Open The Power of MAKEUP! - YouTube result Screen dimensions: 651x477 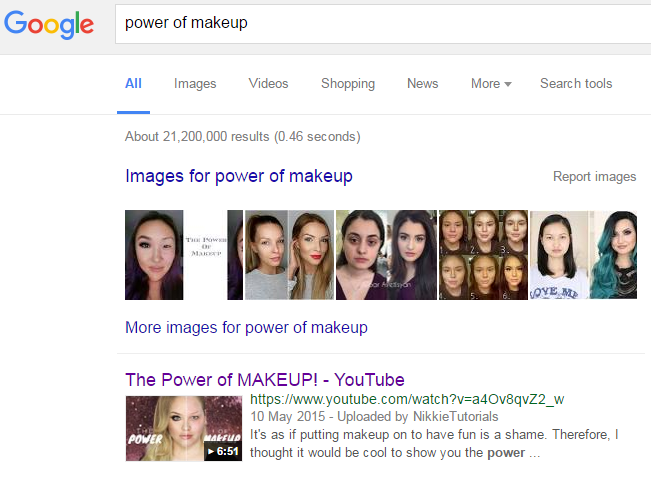[x=265, y=380]
